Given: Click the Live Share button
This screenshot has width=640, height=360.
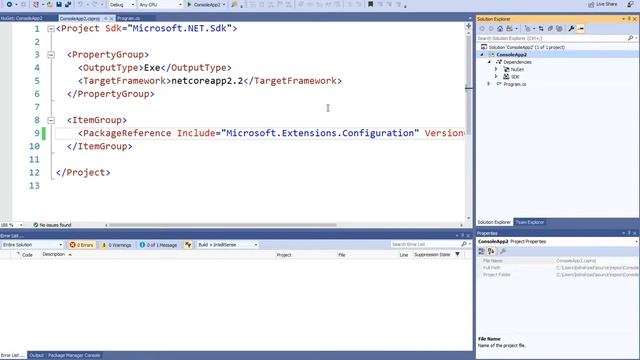Looking at the screenshot, I should (x=603, y=4).
